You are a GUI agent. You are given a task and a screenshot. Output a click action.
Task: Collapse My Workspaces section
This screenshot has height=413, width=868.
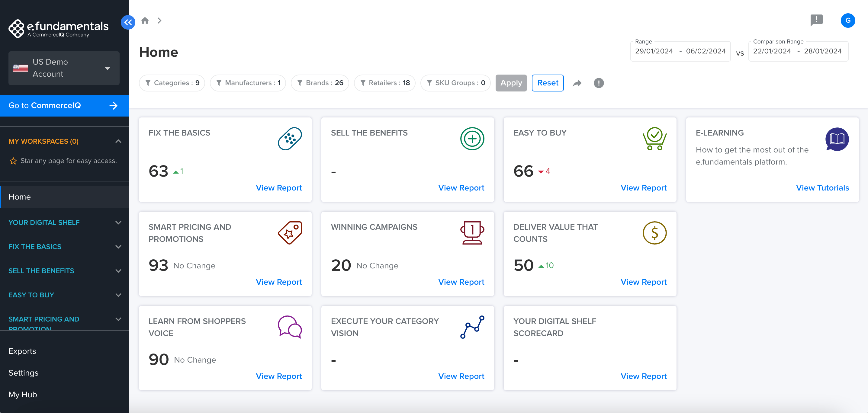coord(118,141)
